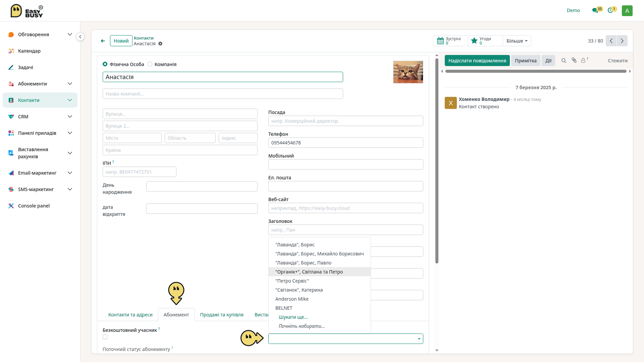This screenshot has height=362, width=644.
Task: Click the Стежити button
Action: tap(618, 61)
